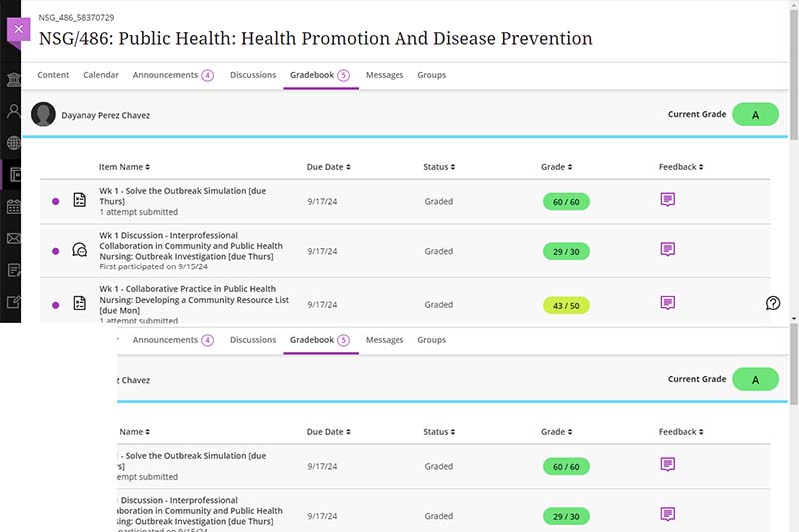This screenshot has height=532, width=799.
Task: Click the name Dayanay Perez Chavez
Action: click(x=106, y=115)
